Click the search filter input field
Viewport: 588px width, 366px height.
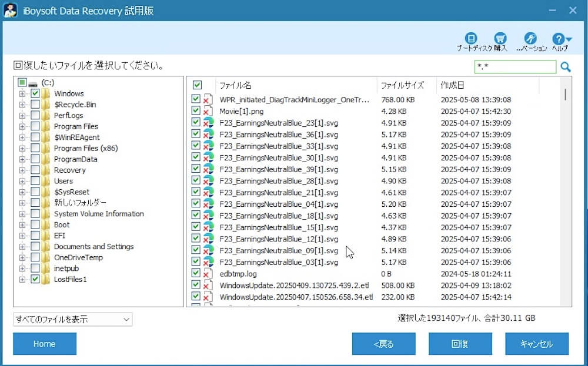(x=515, y=67)
